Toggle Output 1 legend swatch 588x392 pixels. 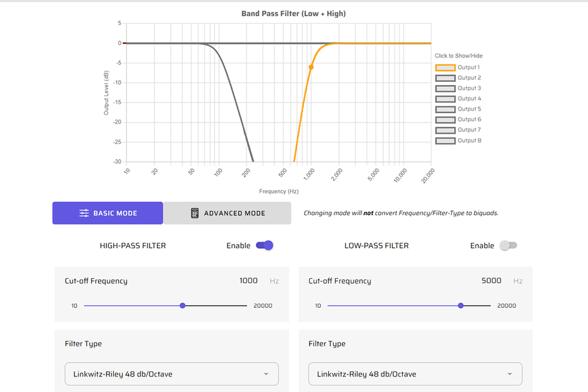[x=445, y=68]
